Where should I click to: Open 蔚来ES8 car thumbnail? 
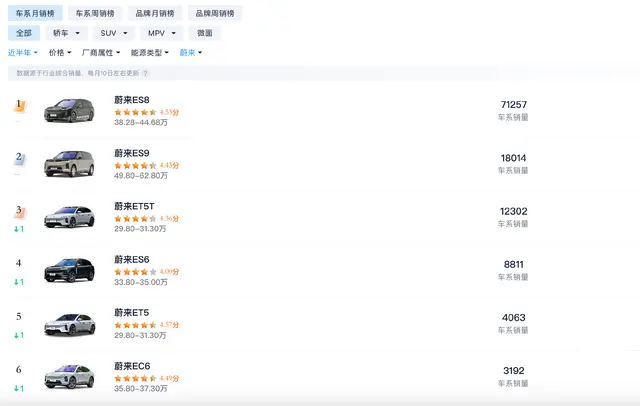(x=69, y=111)
